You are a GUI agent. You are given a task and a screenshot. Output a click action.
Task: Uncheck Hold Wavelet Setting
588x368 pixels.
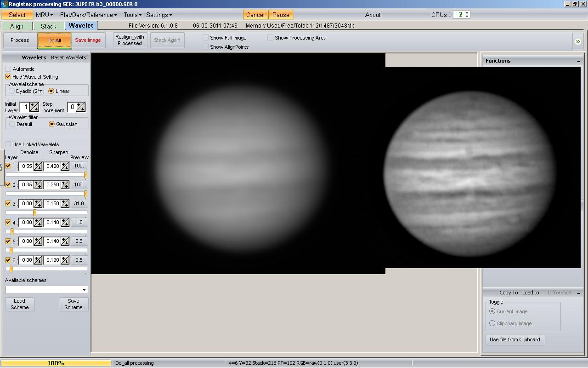[x=8, y=77]
